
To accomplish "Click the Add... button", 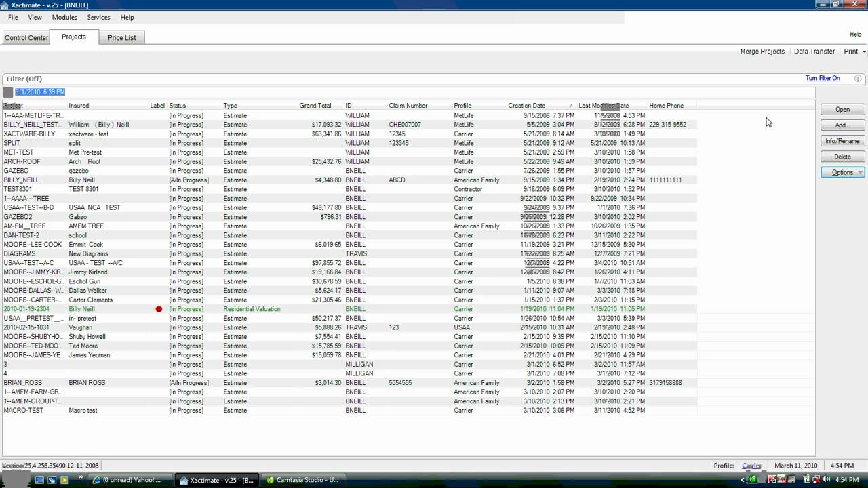I will [x=842, y=125].
